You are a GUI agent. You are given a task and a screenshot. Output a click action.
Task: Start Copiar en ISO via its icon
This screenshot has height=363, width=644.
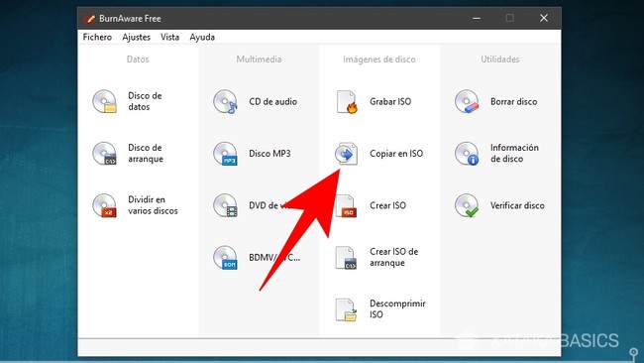coord(346,154)
